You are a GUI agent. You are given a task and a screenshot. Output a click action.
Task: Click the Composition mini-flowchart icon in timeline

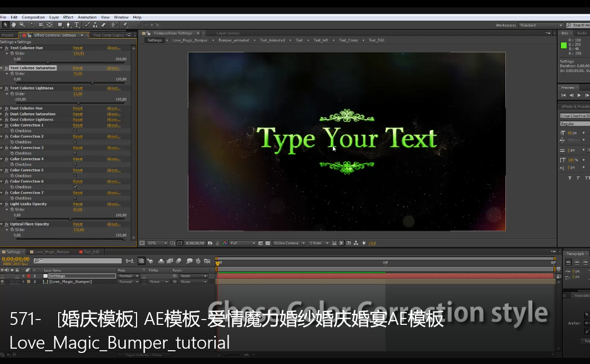click(130, 261)
